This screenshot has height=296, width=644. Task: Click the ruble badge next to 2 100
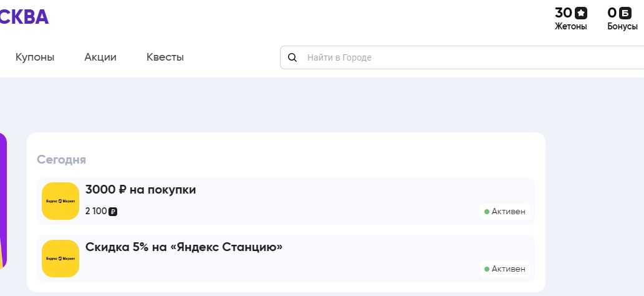point(113,212)
